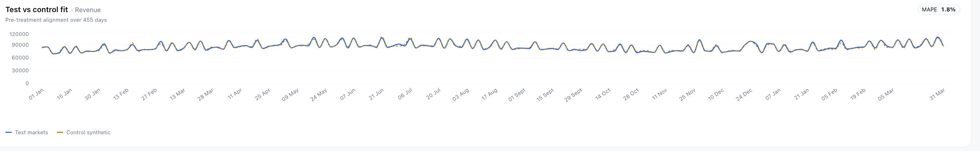Click the 0 y-axis baseline label
This screenshot has height=151, width=980.
coord(27,83)
